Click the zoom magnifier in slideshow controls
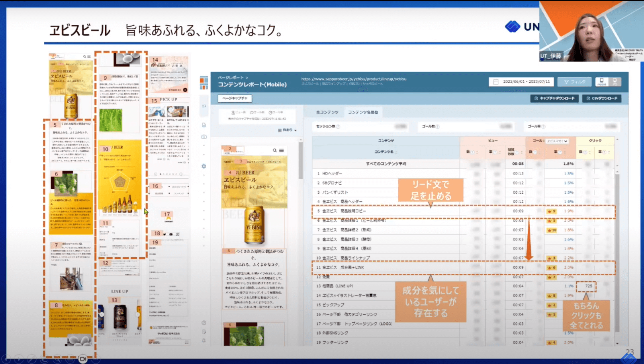 [x=57, y=359]
